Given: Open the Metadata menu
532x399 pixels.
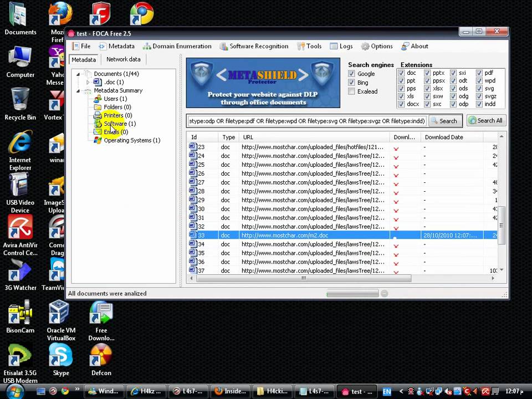Looking at the screenshot, I should pos(117,46).
